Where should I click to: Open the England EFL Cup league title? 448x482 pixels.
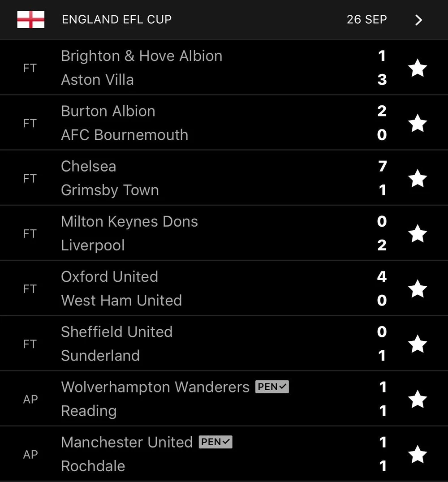click(116, 20)
